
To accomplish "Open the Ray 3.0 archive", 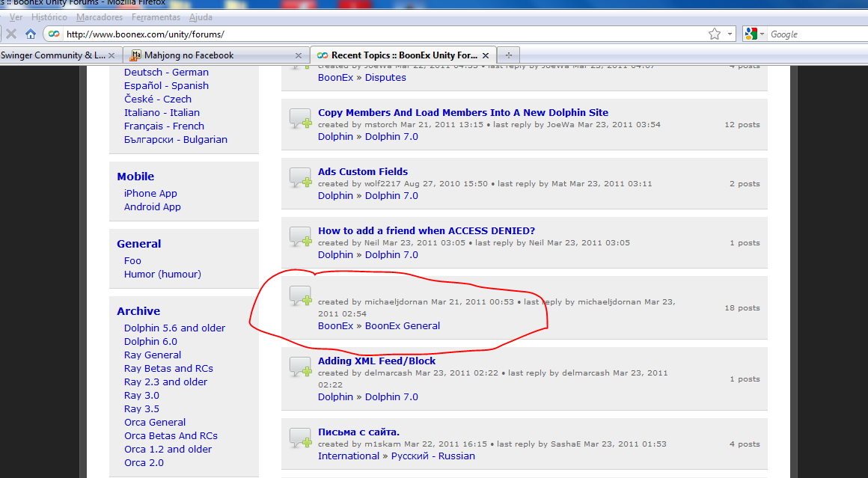I will (141, 396).
